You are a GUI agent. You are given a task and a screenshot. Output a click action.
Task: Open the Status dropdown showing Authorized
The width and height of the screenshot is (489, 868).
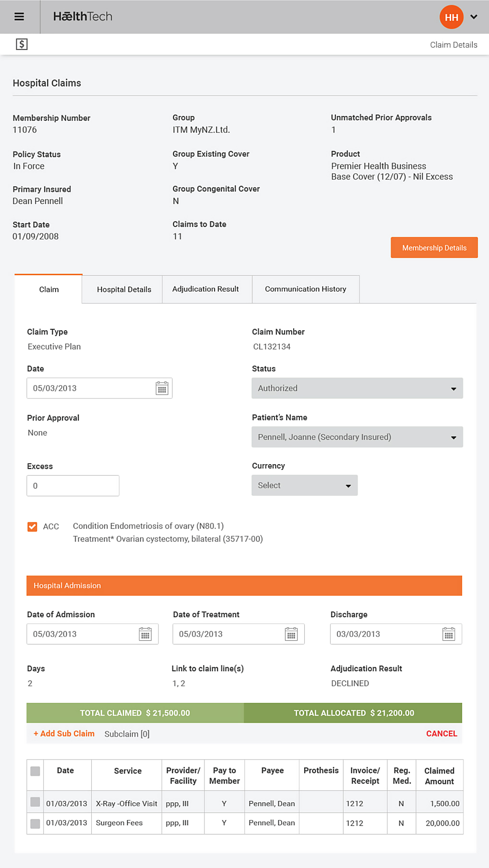pyautogui.click(x=357, y=388)
